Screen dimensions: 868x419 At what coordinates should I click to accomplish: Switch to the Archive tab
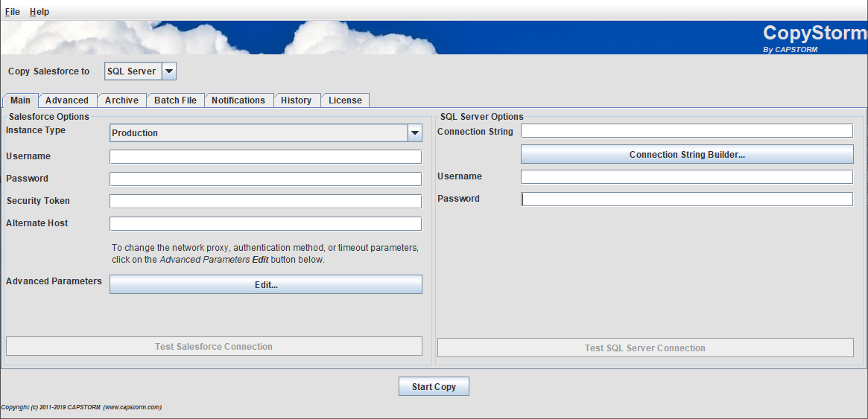(121, 100)
